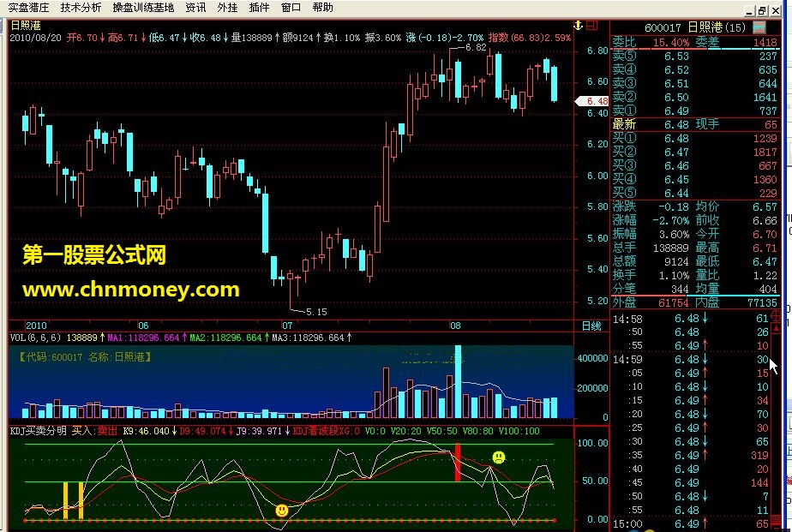Click the first yellow buy bar in KDJ panel

tap(65, 500)
